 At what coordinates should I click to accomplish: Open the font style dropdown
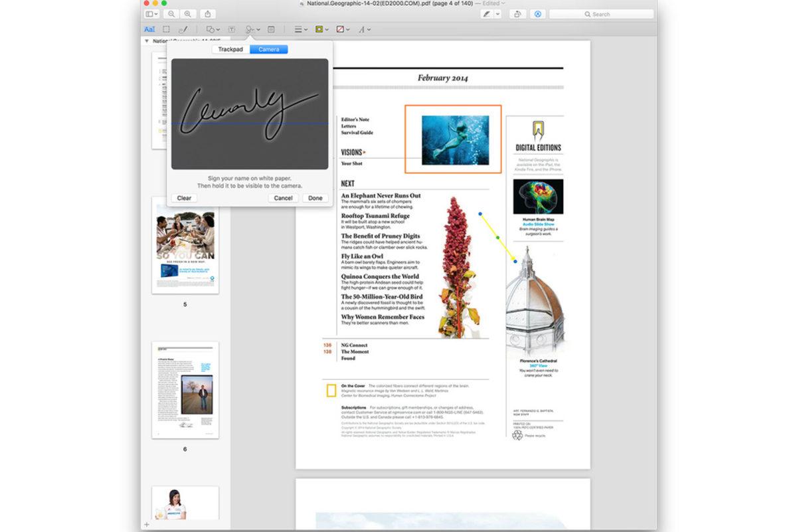point(363,29)
